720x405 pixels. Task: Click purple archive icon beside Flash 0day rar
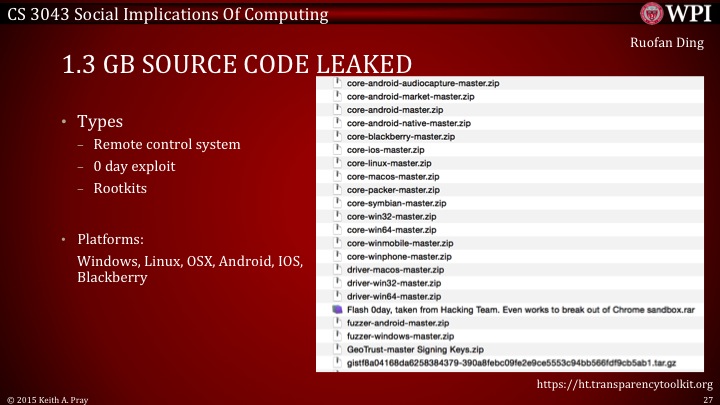[x=338, y=309]
